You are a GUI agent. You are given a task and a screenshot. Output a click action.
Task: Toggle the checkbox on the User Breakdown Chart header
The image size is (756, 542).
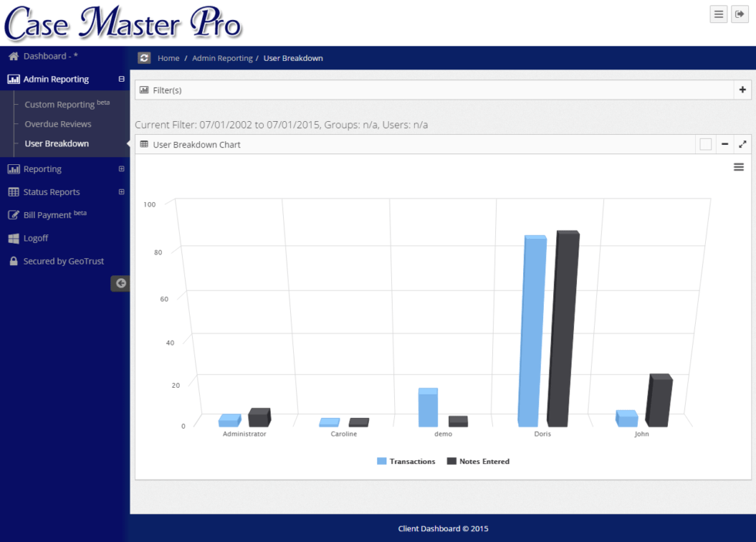[705, 143]
